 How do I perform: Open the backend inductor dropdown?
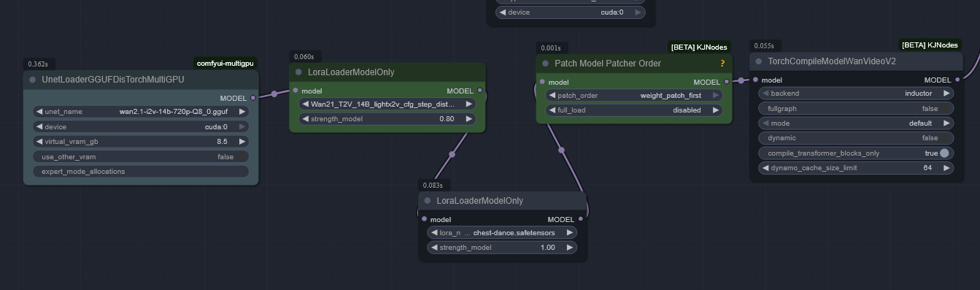coord(856,94)
